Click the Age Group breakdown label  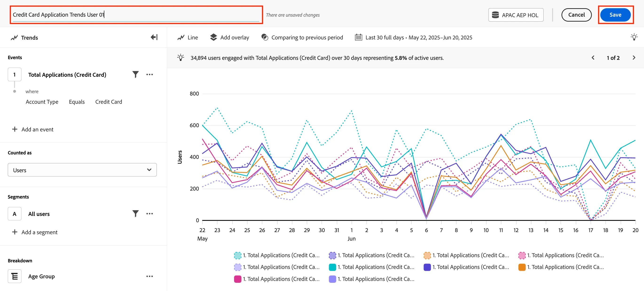42,276
